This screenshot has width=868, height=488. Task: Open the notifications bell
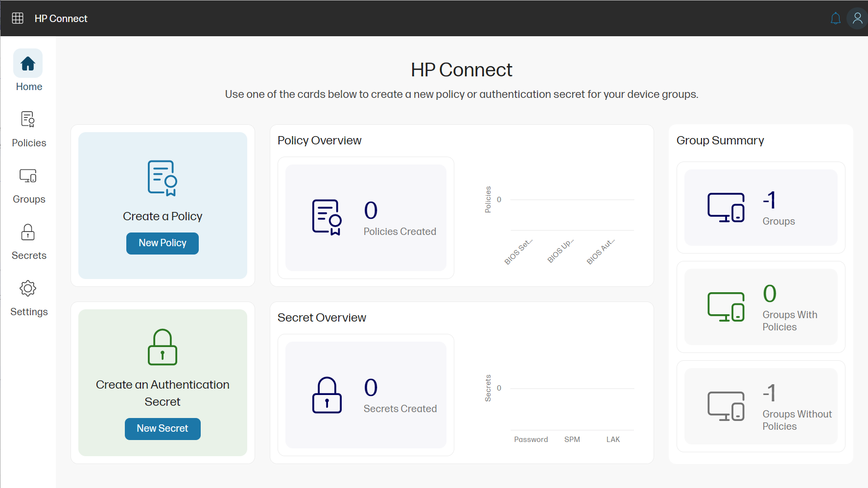(836, 18)
